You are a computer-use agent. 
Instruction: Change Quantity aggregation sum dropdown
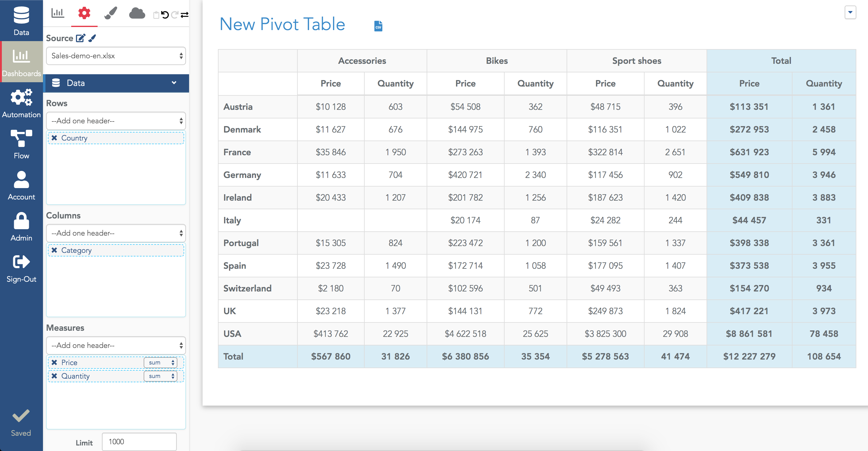coord(161,376)
